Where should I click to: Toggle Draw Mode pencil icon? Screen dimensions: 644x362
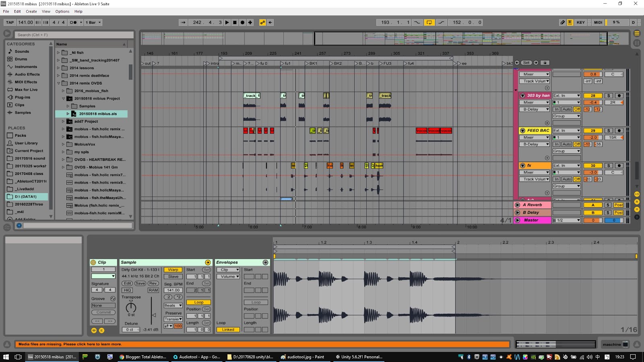point(563,23)
